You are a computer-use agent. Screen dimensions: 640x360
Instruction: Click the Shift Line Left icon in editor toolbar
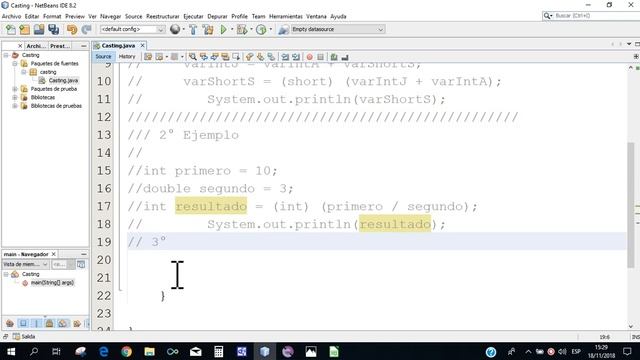pos(285,57)
